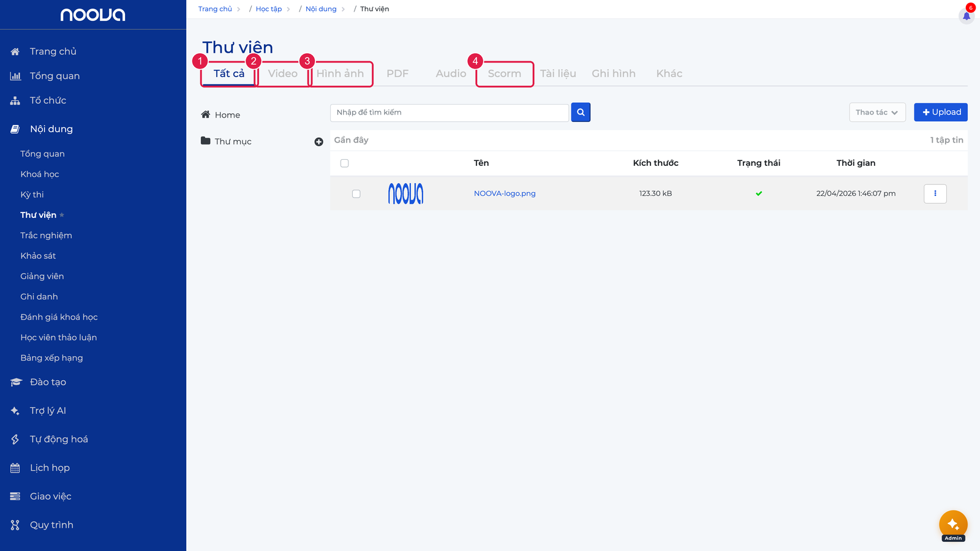Viewport: 980px width, 551px height.
Task: Toggle the select-all checkbox in the table header
Action: (344, 163)
